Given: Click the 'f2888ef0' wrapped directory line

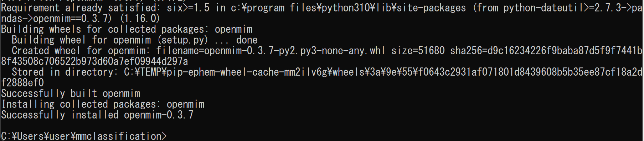Looking at the screenshot, I should [22, 83].
